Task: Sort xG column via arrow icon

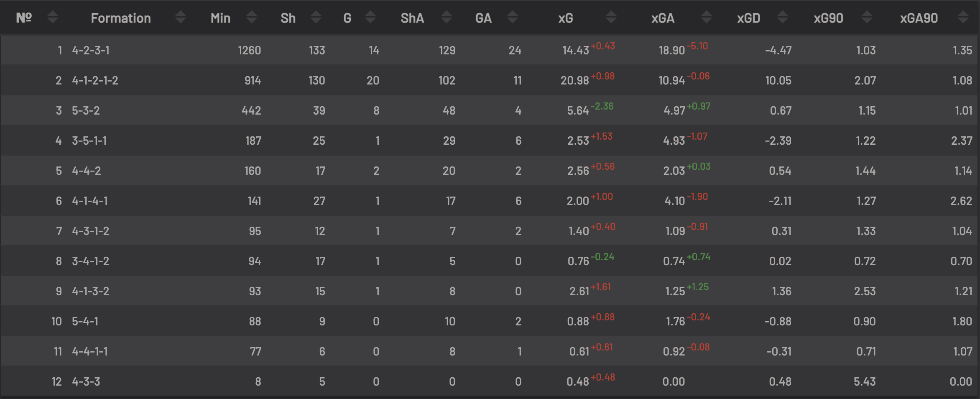Action: click(x=611, y=18)
